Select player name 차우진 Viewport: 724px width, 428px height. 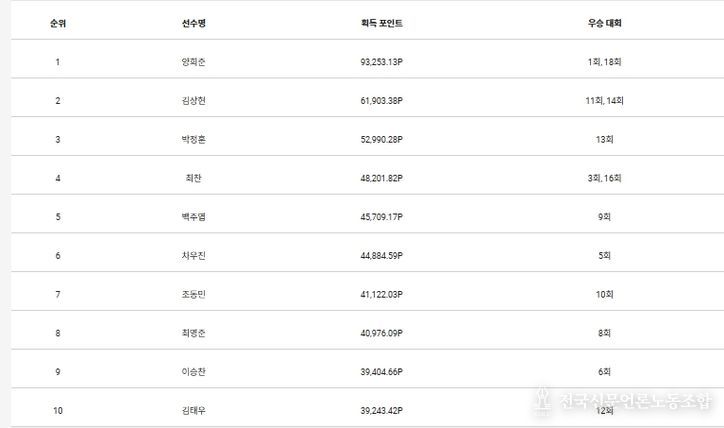(193, 256)
